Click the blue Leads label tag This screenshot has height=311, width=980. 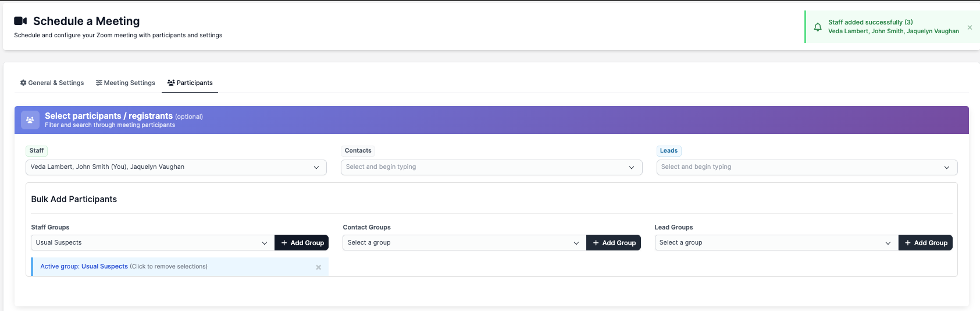668,151
